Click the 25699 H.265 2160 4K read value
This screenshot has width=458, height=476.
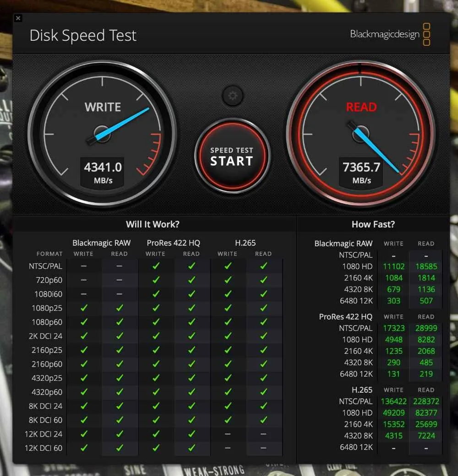coord(426,424)
